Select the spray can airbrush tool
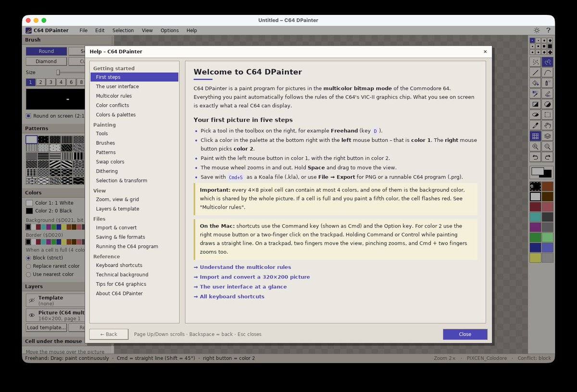The height and width of the screenshot is (392, 577). (547, 83)
